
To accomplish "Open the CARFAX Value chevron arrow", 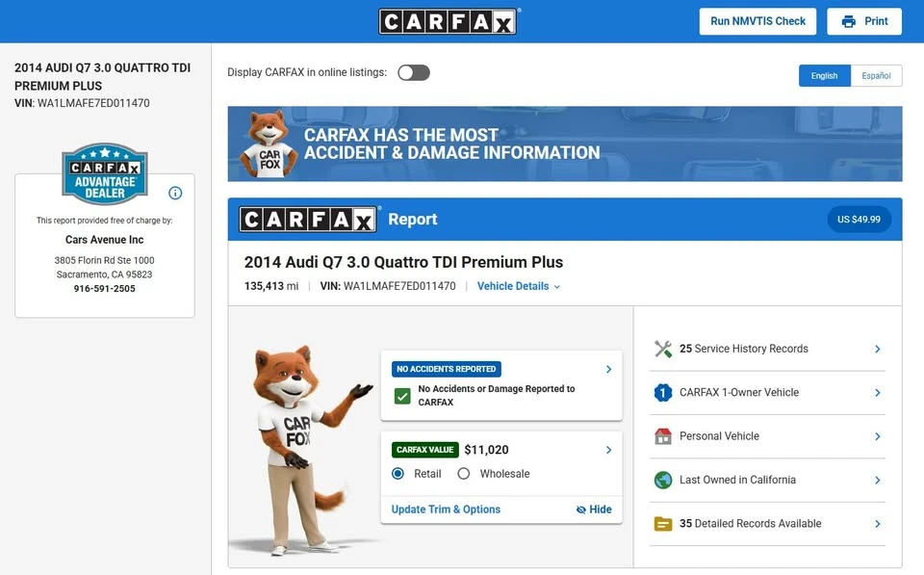I will (608, 450).
